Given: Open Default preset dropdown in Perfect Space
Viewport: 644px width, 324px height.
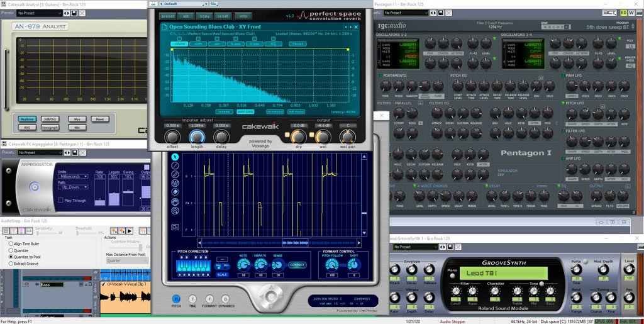Looking at the screenshot, I should pos(183,4).
